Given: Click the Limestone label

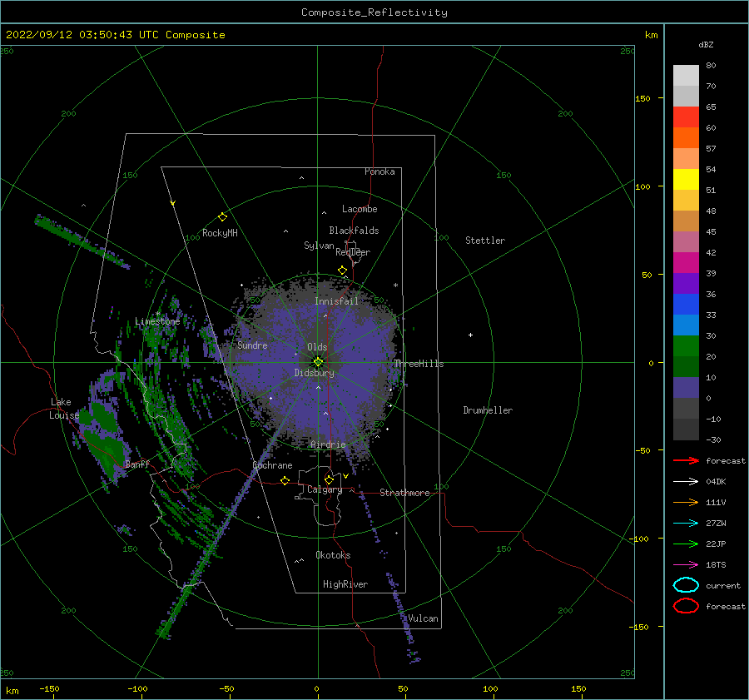Looking at the screenshot, I should [157, 321].
